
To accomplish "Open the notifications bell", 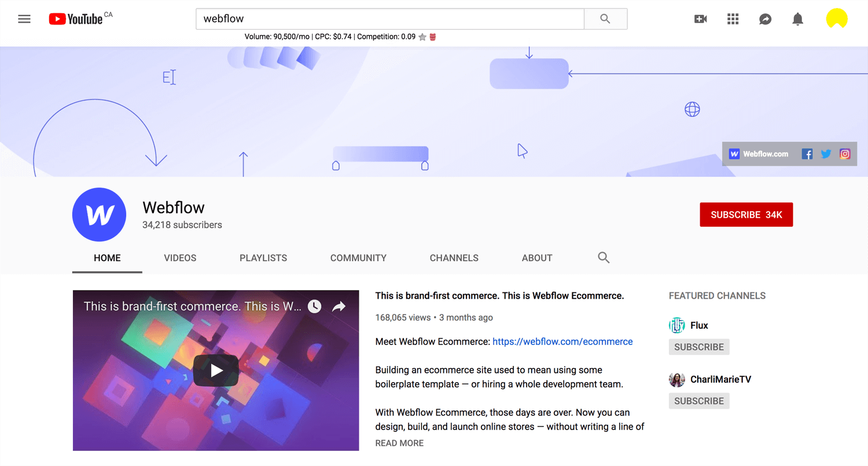I will [x=797, y=19].
